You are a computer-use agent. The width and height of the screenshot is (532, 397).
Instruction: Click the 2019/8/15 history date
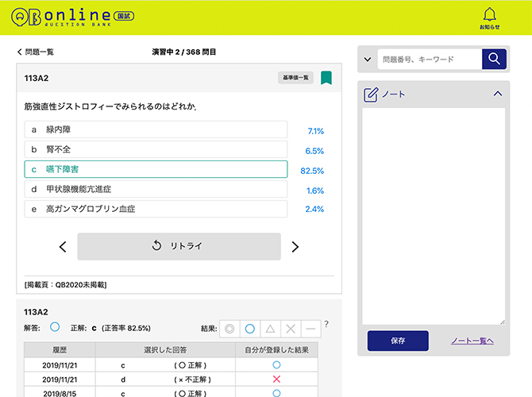coord(60,394)
